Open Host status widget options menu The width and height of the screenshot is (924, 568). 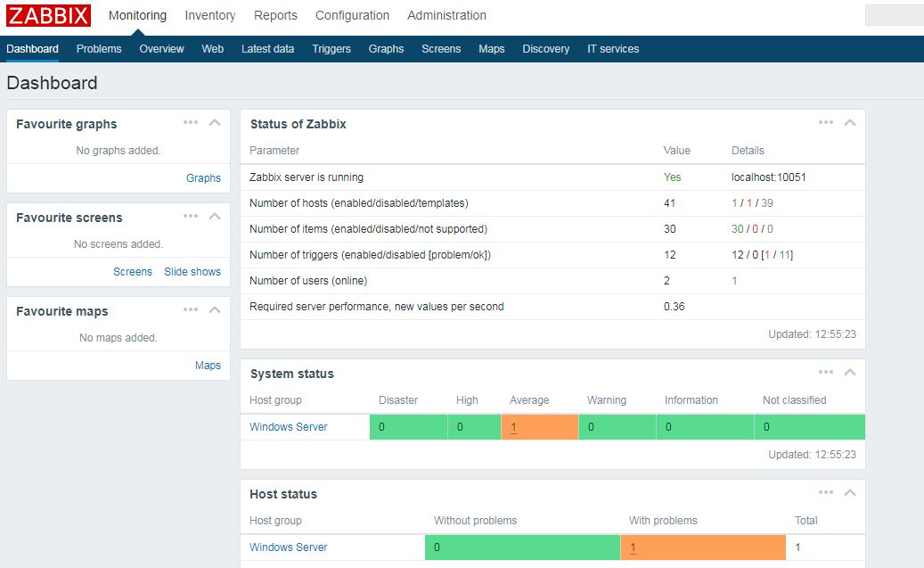click(826, 492)
